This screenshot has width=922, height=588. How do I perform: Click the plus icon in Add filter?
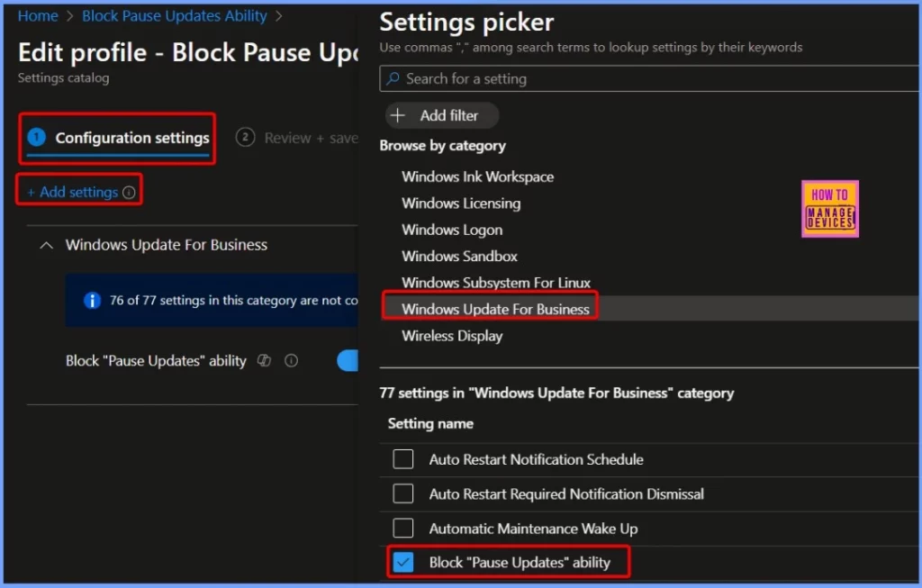(398, 115)
